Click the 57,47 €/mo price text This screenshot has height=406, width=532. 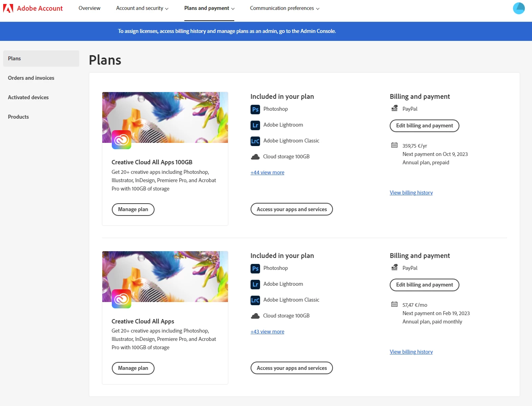coord(415,305)
